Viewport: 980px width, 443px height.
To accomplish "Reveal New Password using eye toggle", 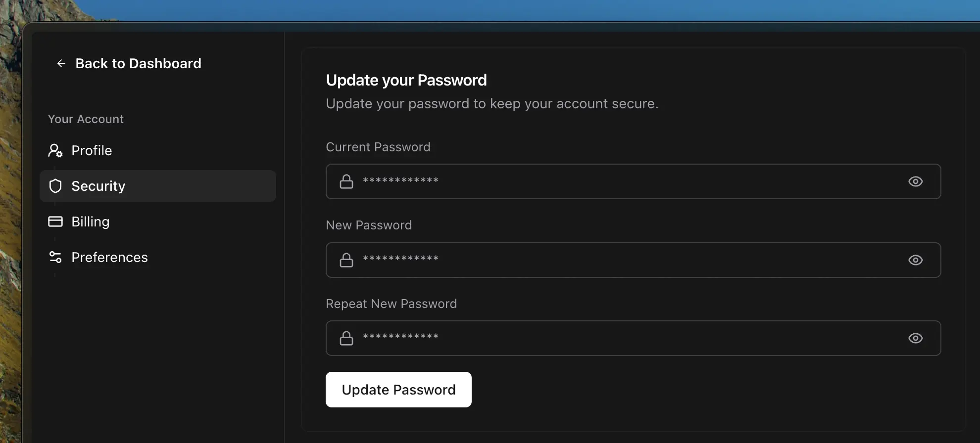I will 915,260.
